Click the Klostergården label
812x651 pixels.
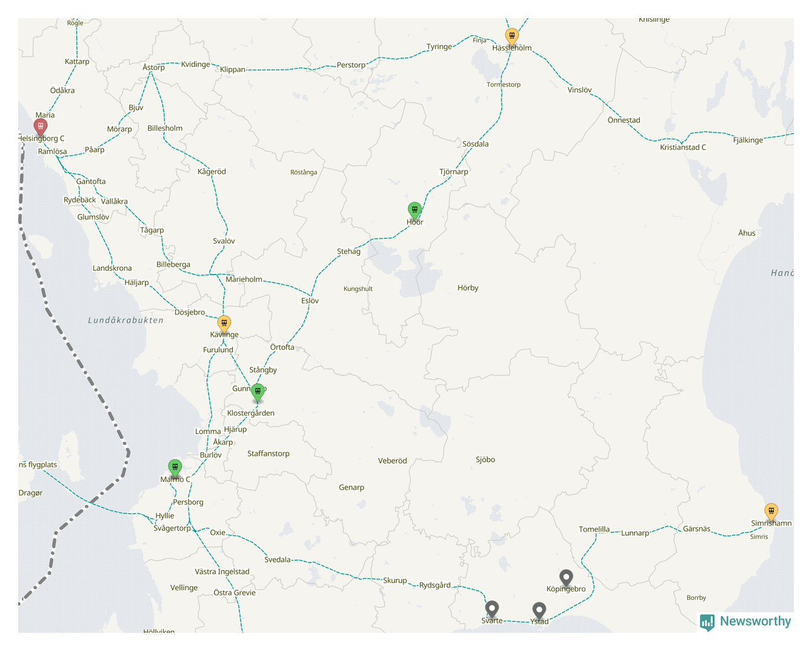tap(251, 413)
